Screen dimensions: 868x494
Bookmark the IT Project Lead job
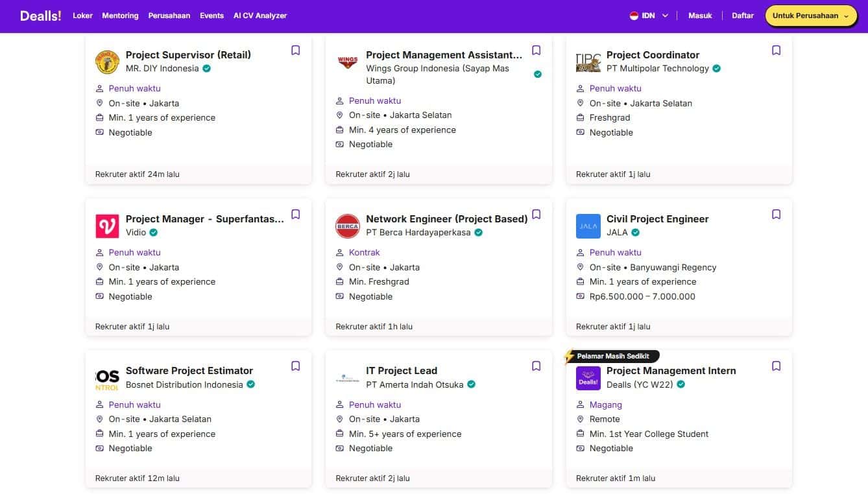pyautogui.click(x=536, y=366)
